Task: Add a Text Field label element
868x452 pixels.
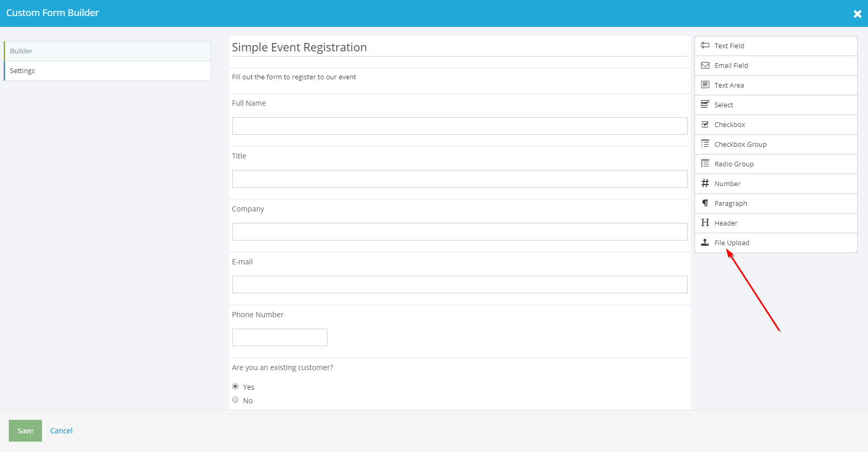Action: point(729,46)
